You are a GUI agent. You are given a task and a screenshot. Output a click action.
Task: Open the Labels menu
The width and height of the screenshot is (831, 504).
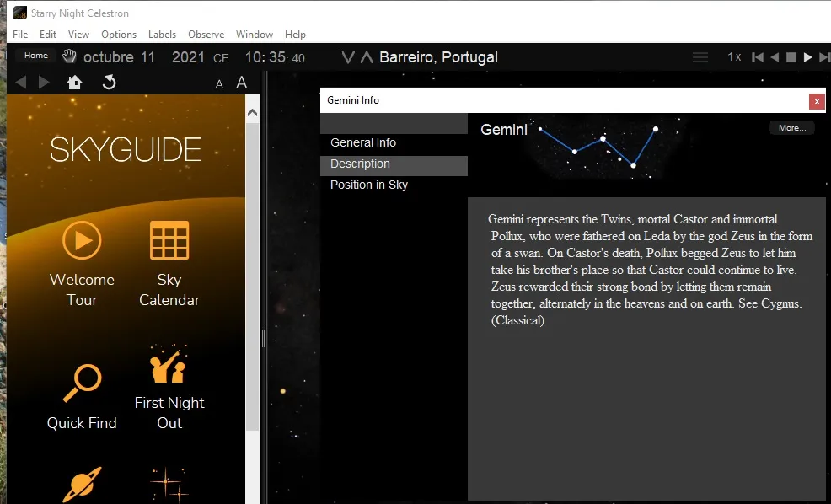pos(162,35)
